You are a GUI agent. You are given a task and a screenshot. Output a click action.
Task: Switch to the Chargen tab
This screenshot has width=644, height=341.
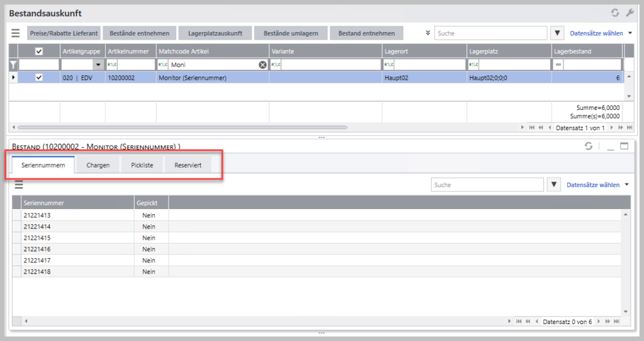coord(98,165)
